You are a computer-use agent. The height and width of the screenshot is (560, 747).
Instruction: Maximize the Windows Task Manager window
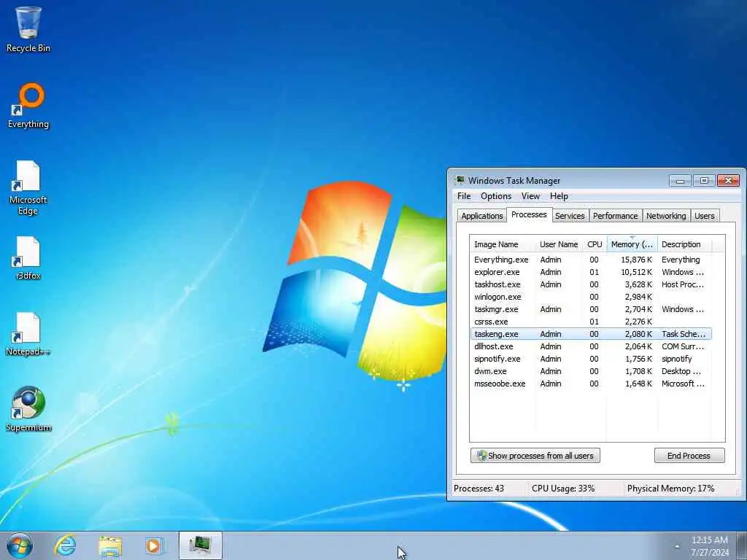pos(704,181)
